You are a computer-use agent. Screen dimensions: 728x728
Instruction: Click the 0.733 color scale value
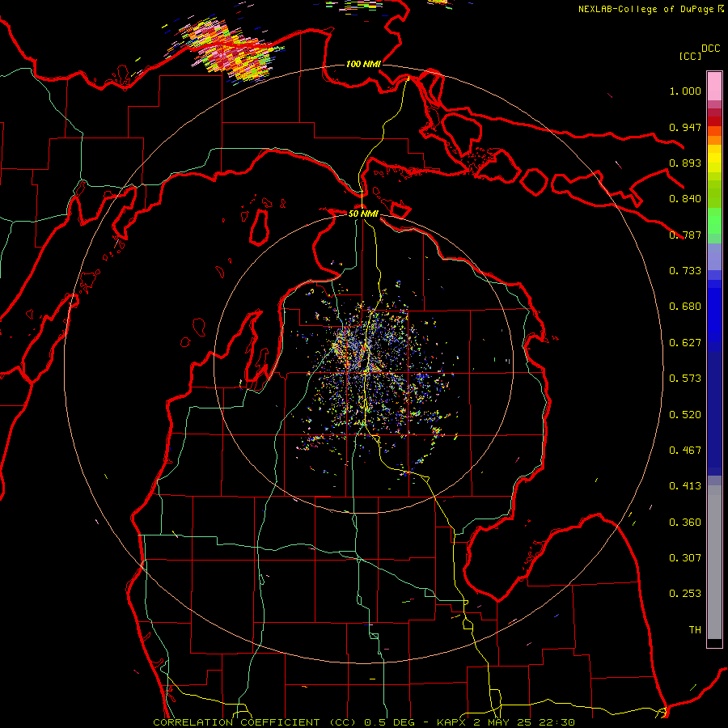tap(685, 271)
